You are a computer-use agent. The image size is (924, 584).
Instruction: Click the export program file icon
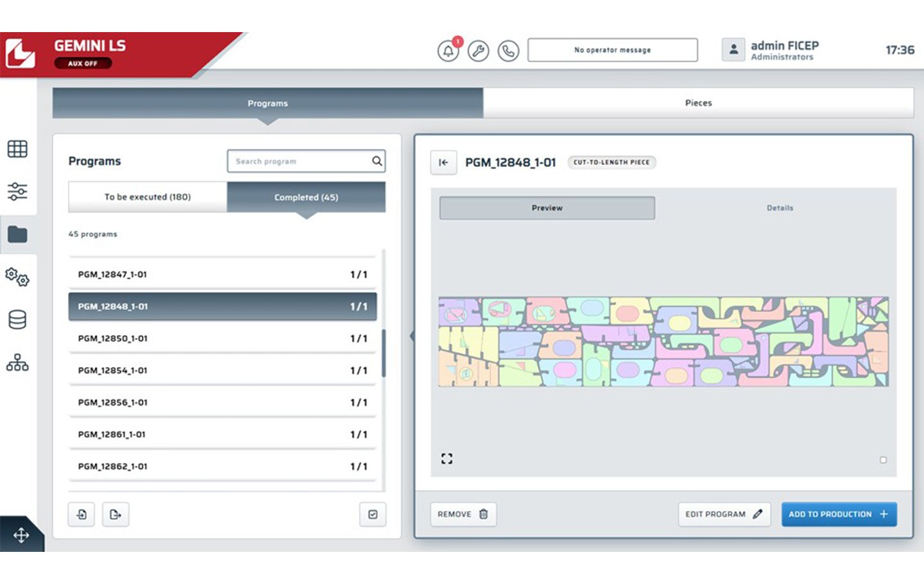coord(116,514)
